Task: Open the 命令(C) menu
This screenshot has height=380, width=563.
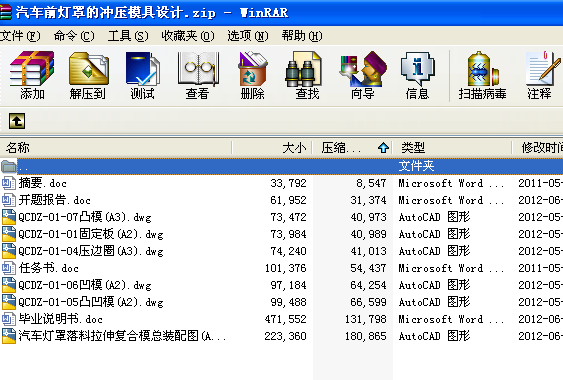Action: (74, 36)
